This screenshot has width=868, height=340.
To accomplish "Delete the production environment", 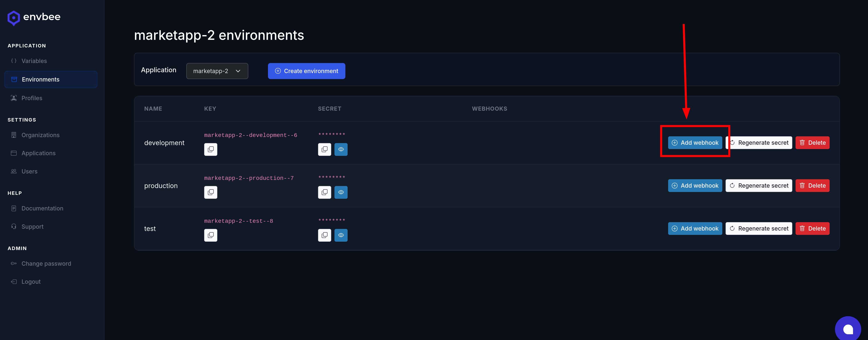I will click(x=812, y=186).
